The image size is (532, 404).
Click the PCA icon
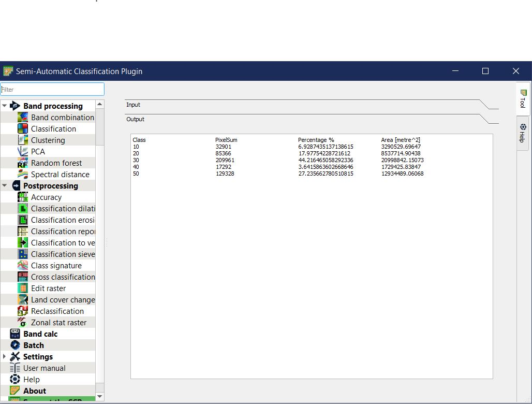(x=23, y=152)
